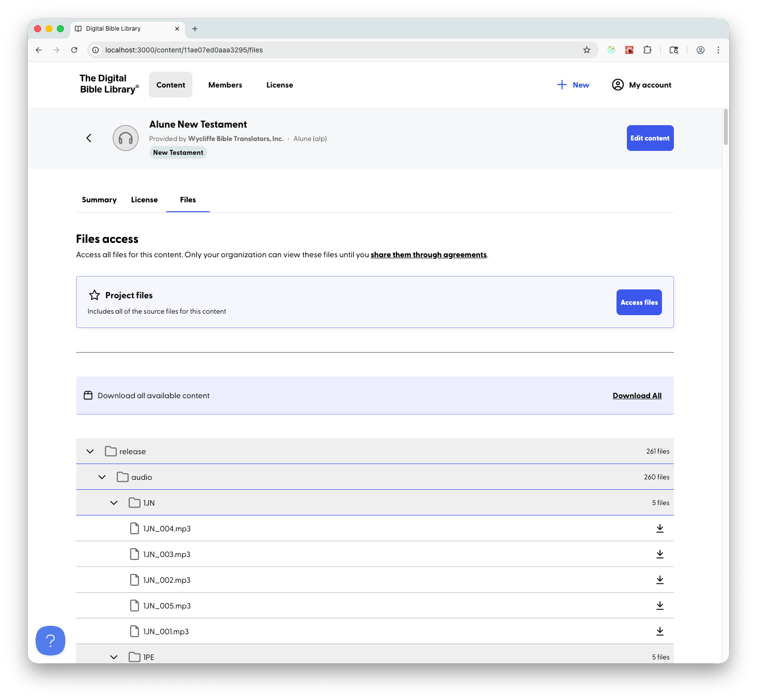Collapse the audio folder chevron

(x=102, y=477)
